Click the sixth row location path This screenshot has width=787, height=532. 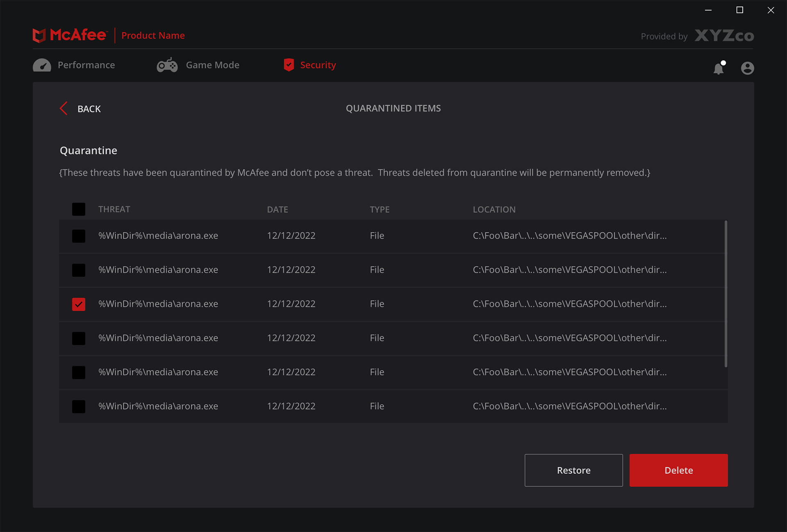point(570,406)
